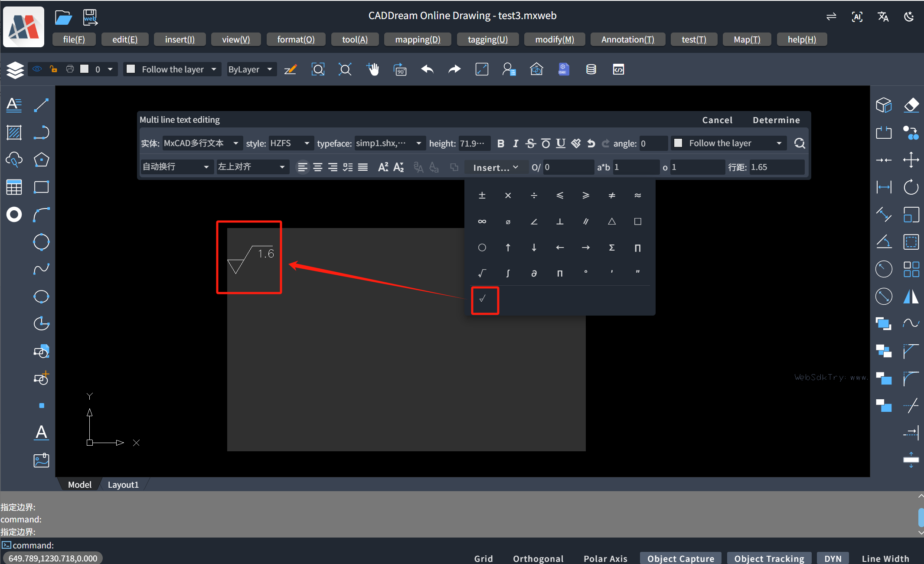
Task: Select the eraser tool icon
Action: 911,105
